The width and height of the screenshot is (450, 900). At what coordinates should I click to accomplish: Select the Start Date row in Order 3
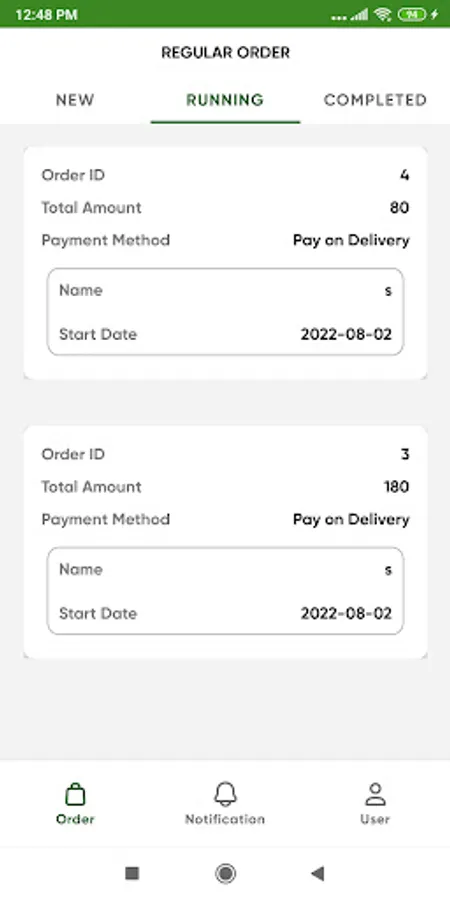click(x=225, y=613)
